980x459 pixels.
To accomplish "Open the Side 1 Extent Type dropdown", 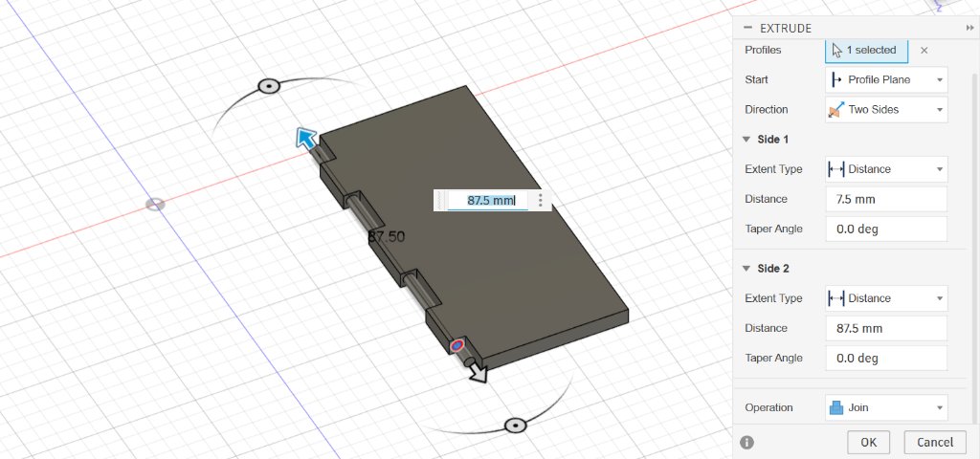I will point(886,169).
